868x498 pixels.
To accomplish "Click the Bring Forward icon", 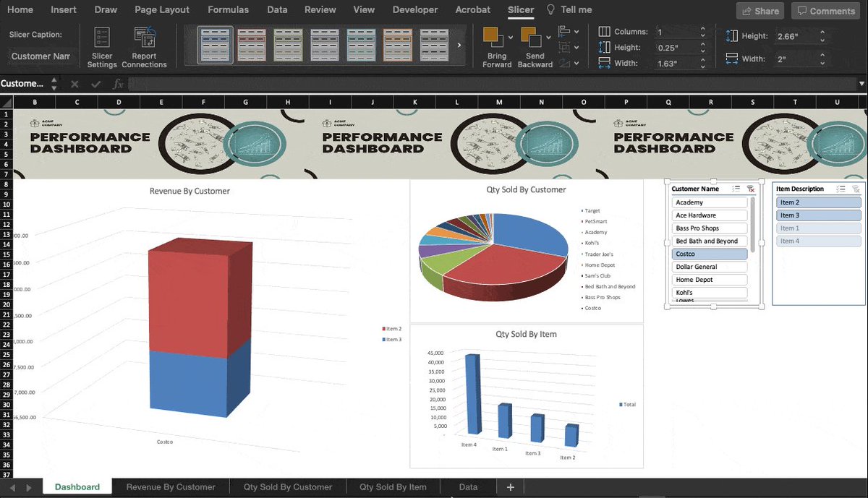I will (493, 37).
